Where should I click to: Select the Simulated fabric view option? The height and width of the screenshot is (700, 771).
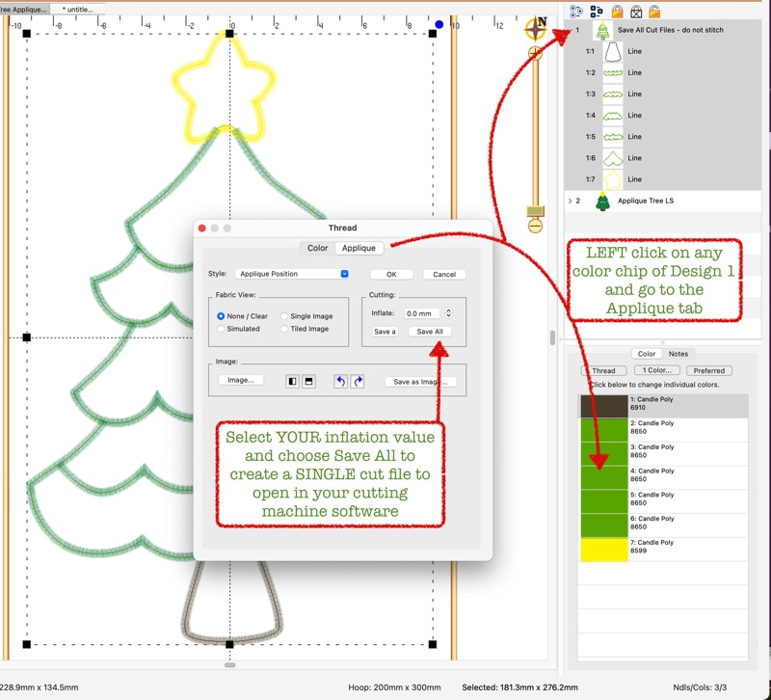(222, 329)
